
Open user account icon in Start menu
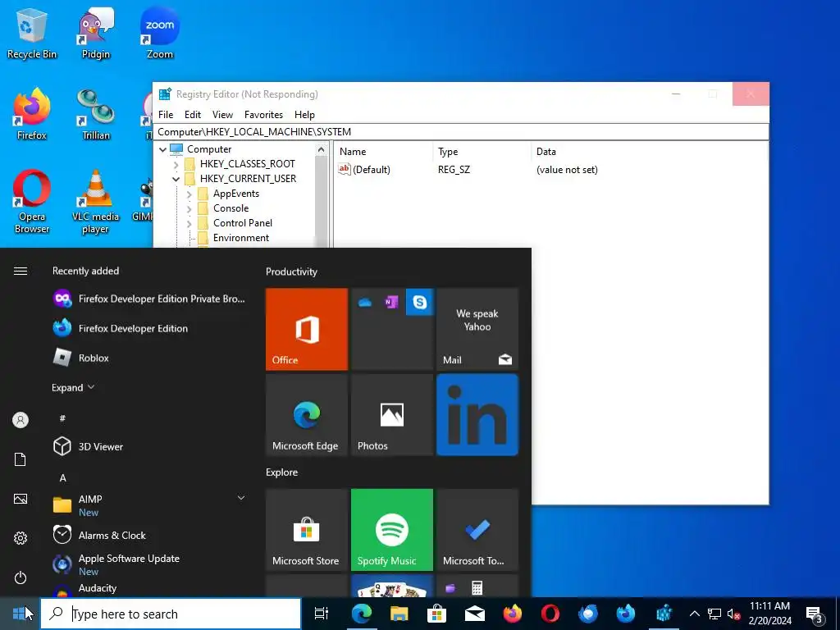pyautogui.click(x=21, y=420)
